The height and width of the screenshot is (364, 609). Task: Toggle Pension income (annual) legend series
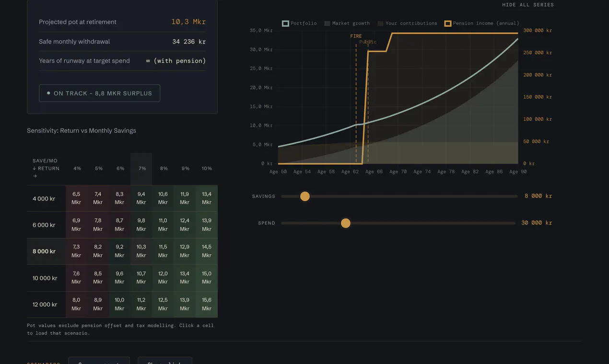pos(481,23)
